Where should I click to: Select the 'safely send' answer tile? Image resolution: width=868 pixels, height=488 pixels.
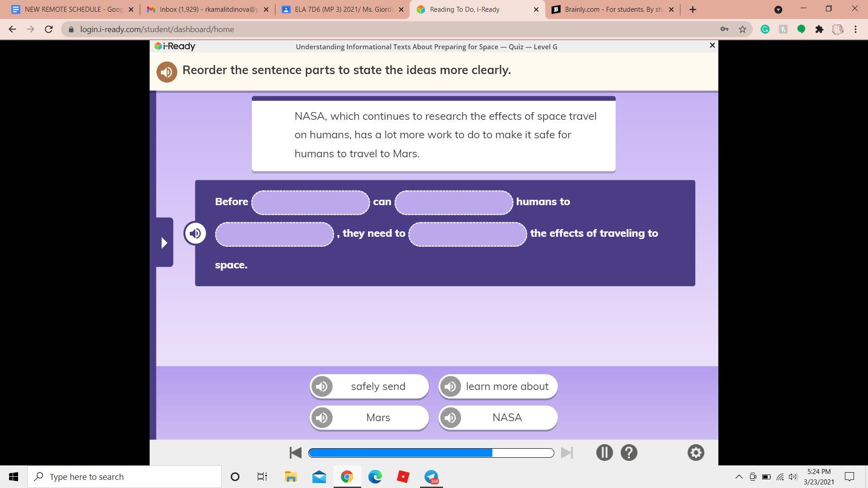378,387
